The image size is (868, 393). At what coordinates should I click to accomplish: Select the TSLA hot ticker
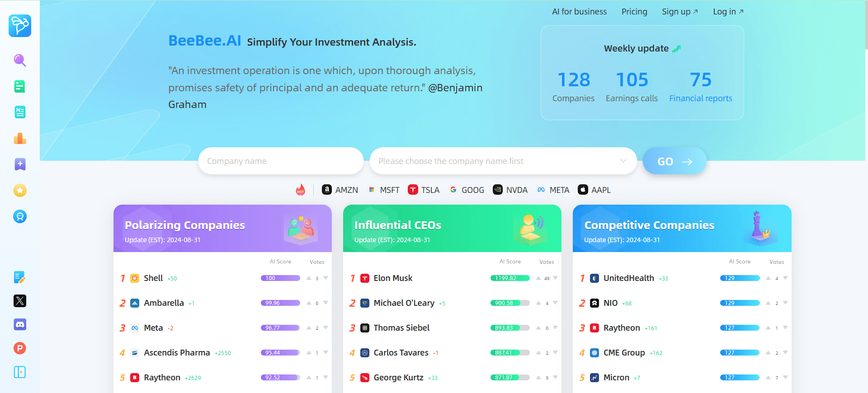424,190
